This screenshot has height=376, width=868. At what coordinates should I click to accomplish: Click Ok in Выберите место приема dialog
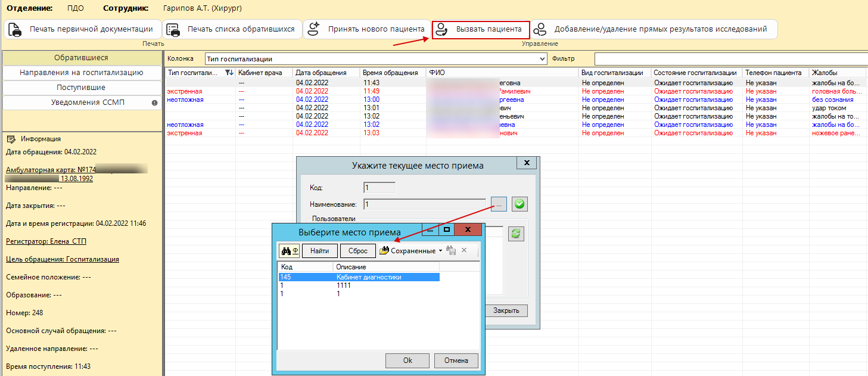click(407, 360)
